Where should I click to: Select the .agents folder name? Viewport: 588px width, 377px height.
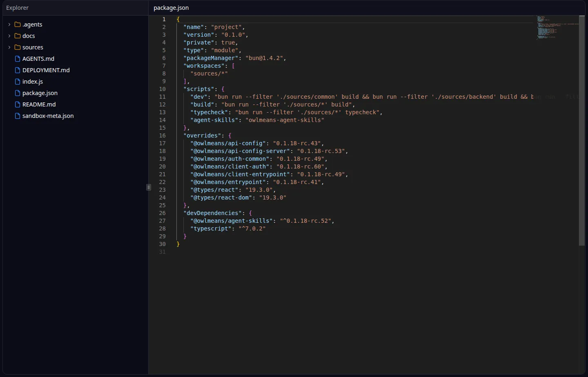(32, 24)
